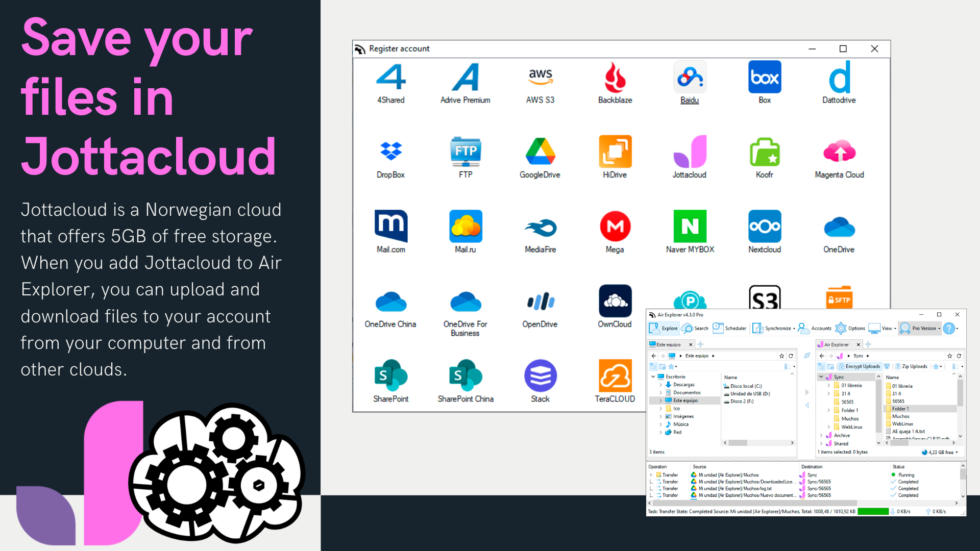Collapse the Sync folder tree
Viewport: 980px width, 551px height.
(821, 377)
